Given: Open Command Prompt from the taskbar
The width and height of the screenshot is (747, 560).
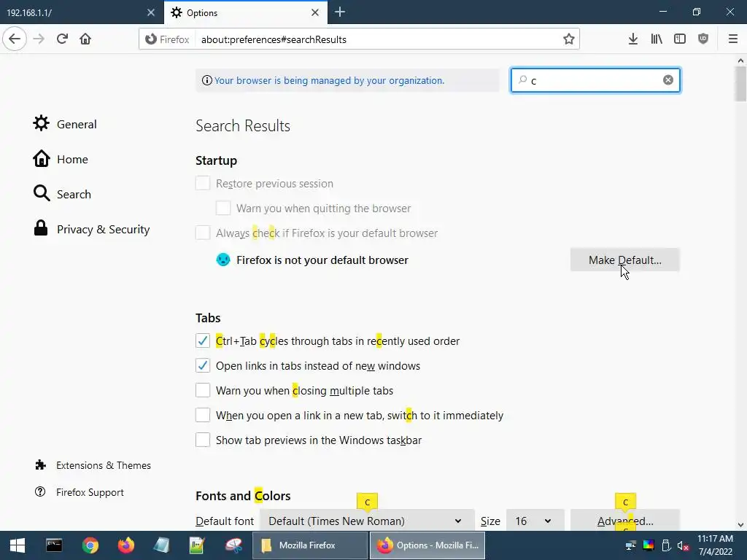Looking at the screenshot, I should click(54, 545).
